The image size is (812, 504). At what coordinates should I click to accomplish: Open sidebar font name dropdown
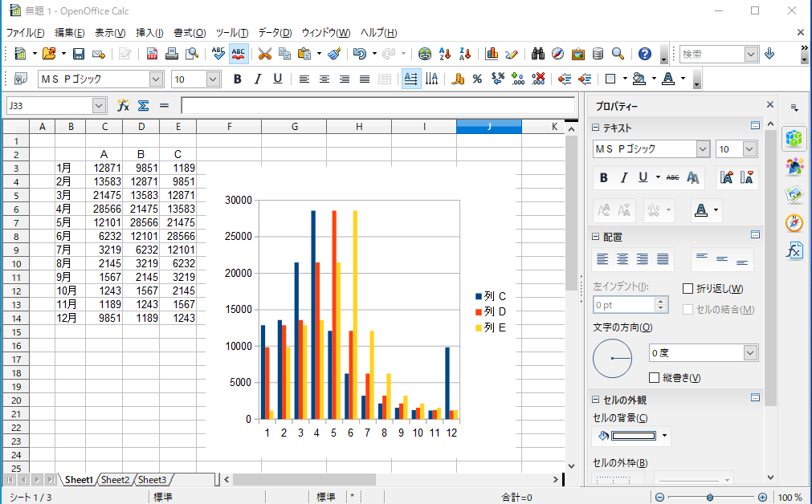click(702, 149)
